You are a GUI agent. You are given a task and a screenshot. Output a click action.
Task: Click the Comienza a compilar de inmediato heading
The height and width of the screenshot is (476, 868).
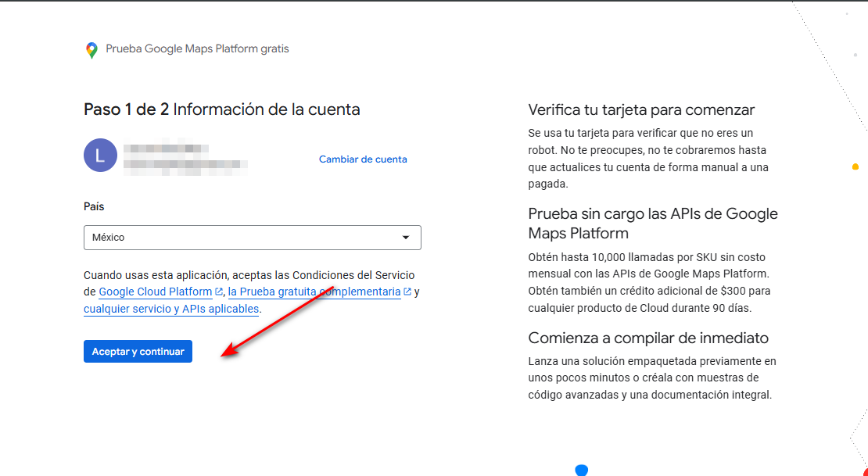(648, 338)
